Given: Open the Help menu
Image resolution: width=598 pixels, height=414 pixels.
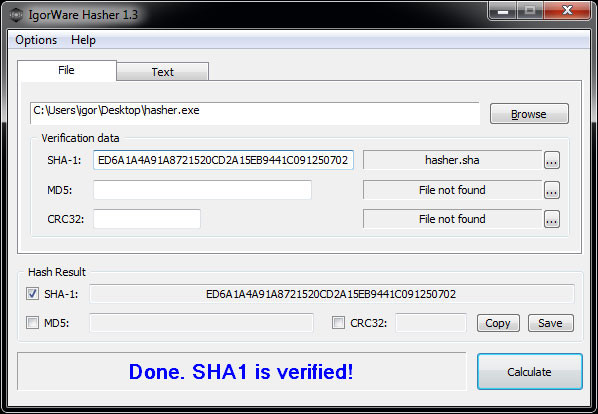Looking at the screenshot, I should 83,40.
